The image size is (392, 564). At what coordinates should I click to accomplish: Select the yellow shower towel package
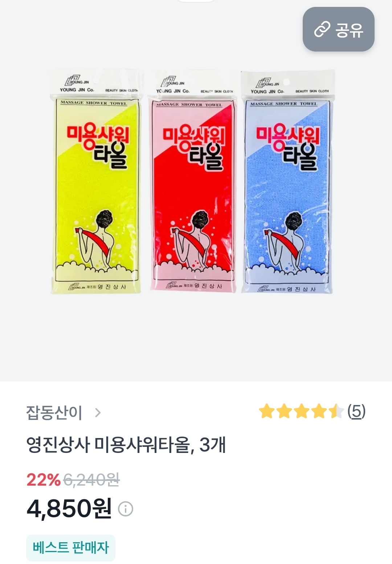pos(95,181)
